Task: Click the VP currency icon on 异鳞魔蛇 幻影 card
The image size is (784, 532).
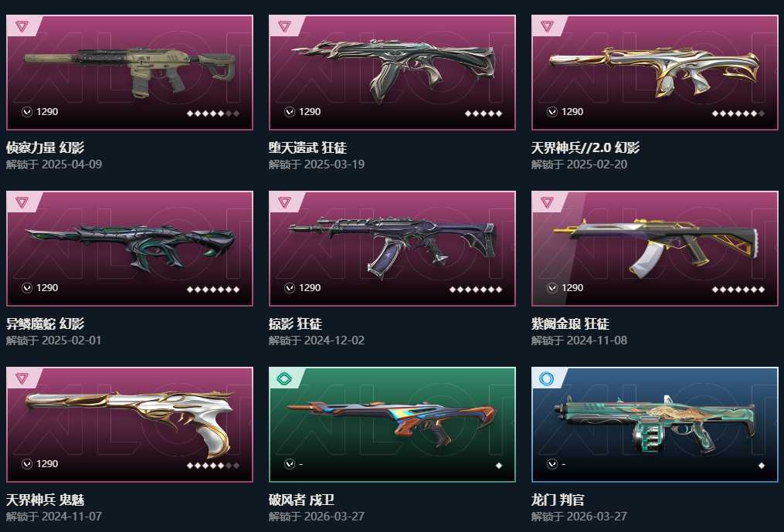Action: click(27, 288)
